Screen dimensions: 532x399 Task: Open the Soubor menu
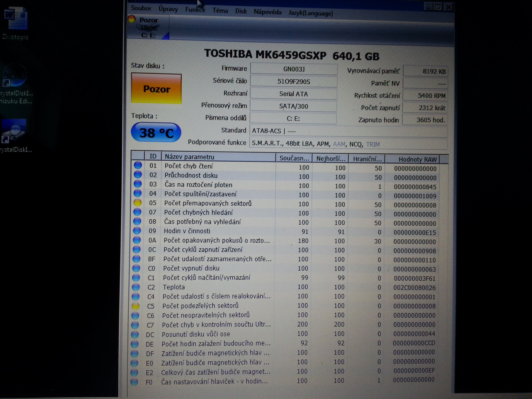[x=141, y=8]
